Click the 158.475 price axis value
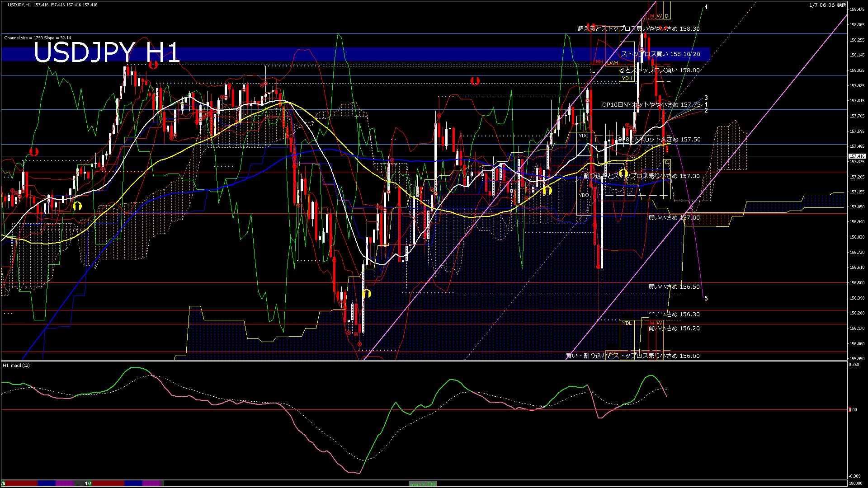Screen dimensions: 868x488 click(x=857, y=9)
